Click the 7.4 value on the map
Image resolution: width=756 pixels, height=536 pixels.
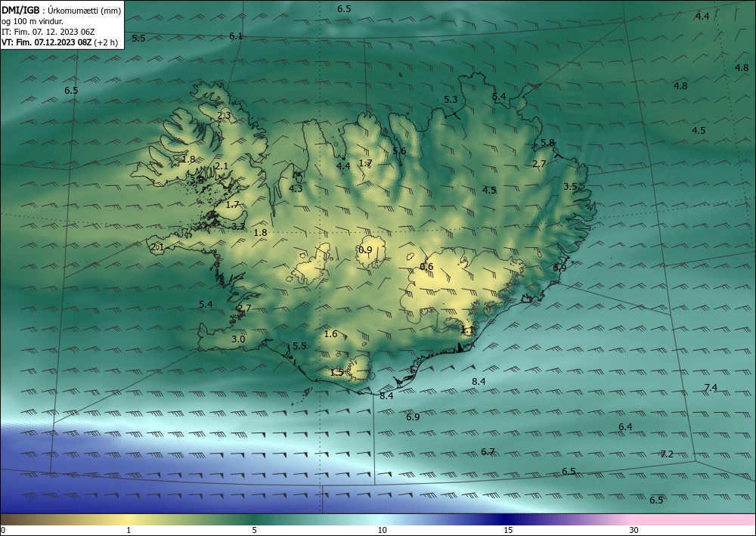click(x=711, y=388)
